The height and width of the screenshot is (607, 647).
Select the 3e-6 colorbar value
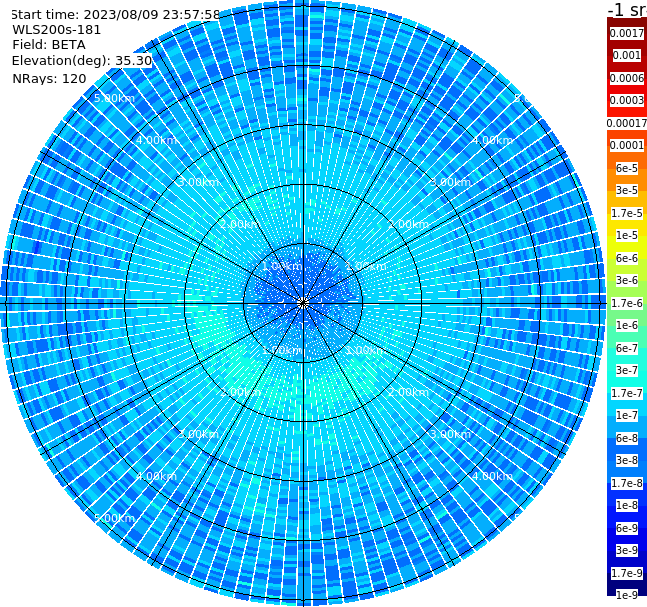point(627,280)
